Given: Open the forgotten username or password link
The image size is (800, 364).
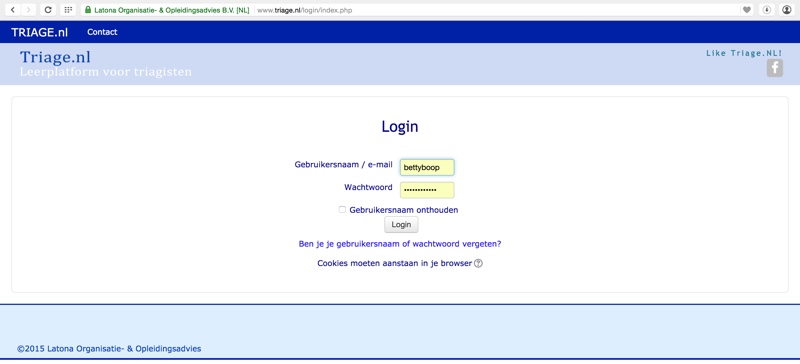Looking at the screenshot, I should (x=400, y=244).
